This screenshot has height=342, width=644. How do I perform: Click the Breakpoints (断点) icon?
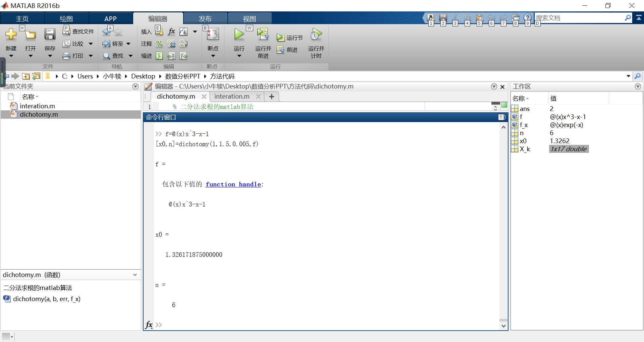(213, 34)
